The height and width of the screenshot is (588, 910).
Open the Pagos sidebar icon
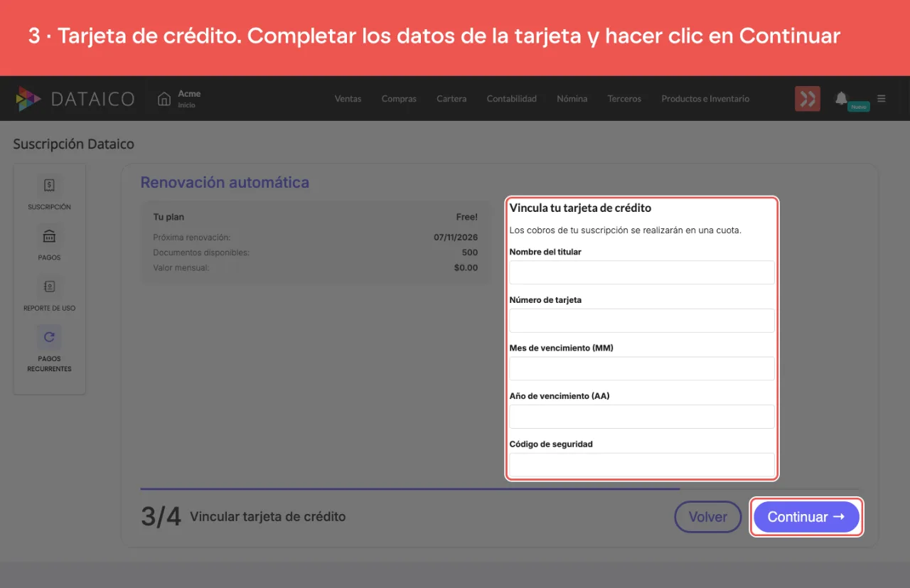point(49,236)
